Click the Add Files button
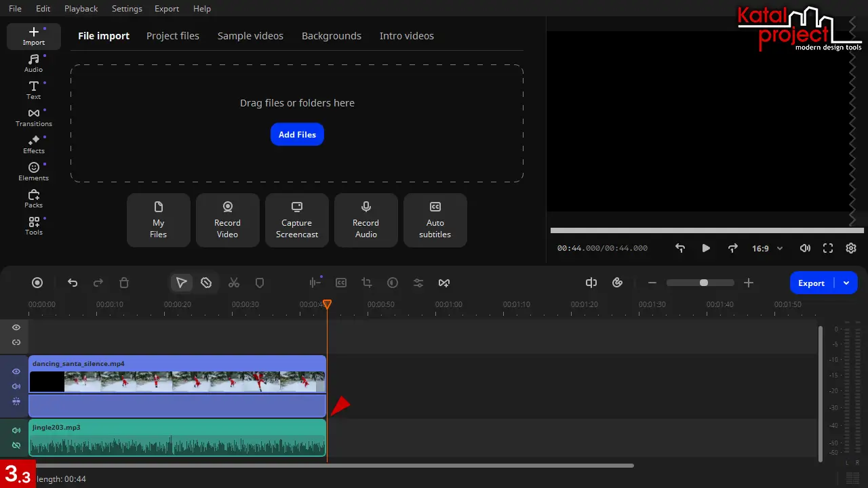This screenshot has width=868, height=488. (297, 134)
